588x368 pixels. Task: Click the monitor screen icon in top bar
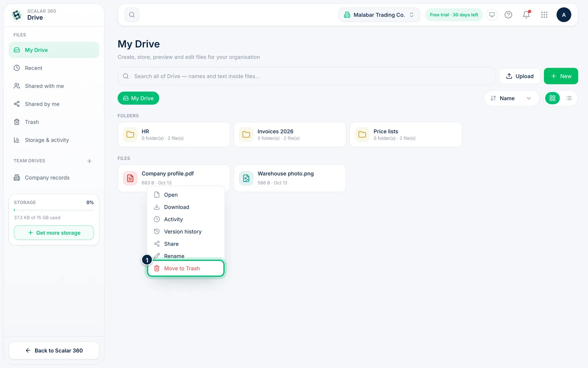[492, 15]
